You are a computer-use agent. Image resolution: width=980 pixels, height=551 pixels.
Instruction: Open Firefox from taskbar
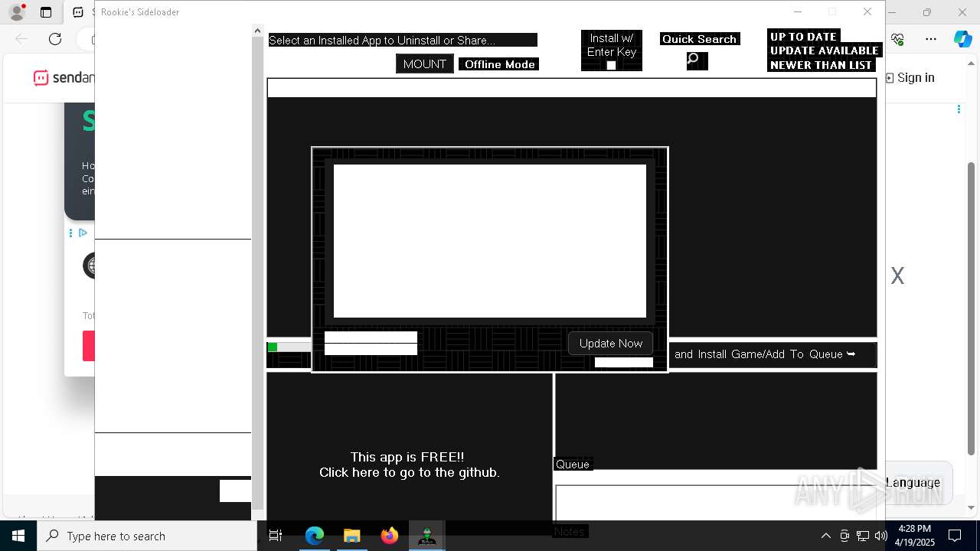click(x=390, y=536)
